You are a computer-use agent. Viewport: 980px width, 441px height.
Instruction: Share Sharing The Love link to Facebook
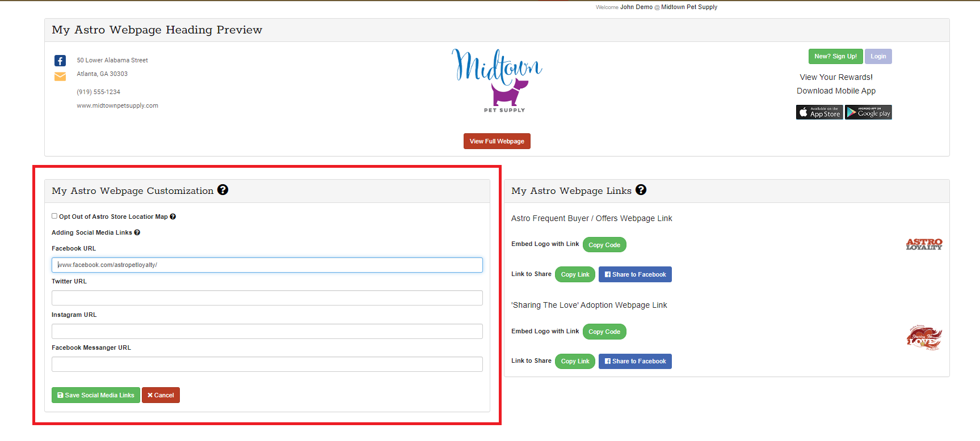point(635,361)
